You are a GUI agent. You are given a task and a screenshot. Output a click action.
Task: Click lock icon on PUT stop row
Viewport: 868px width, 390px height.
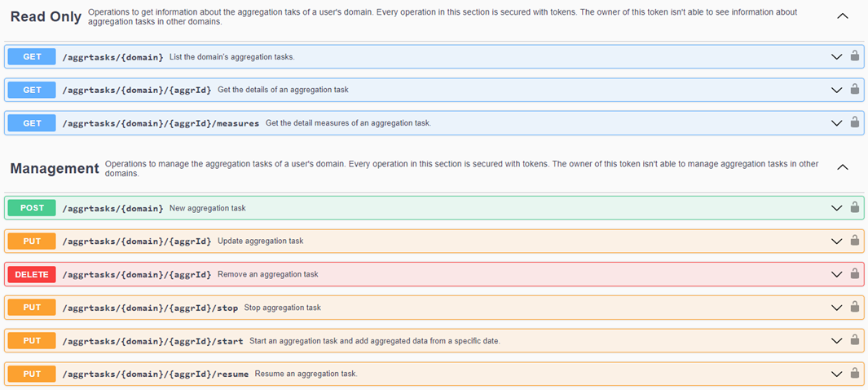point(855,308)
